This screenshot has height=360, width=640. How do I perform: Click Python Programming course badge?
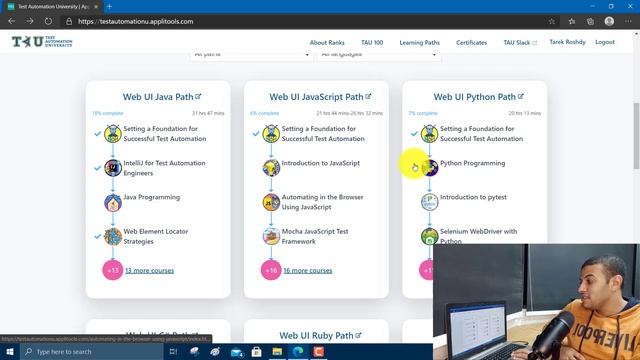pyautogui.click(x=429, y=168)
